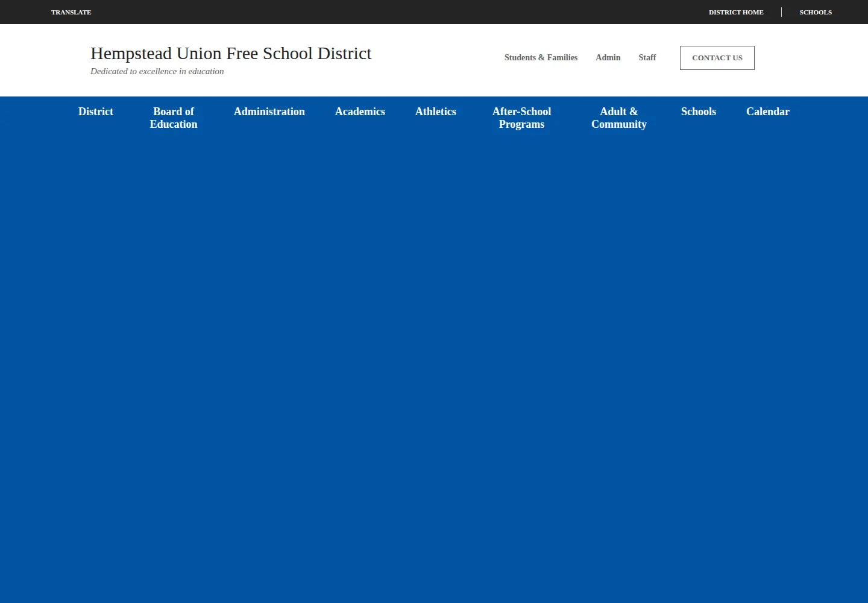The height and width of the screenshot is (603, 868).
Task: Select Academics in the blue navigation bar
Action: [360, 112]
